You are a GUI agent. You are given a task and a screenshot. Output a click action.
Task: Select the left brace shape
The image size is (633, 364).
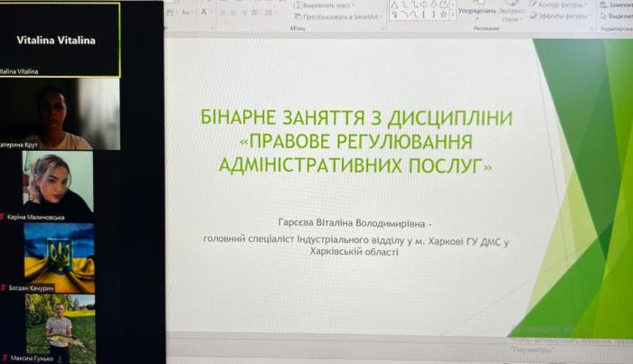(424, 15)
